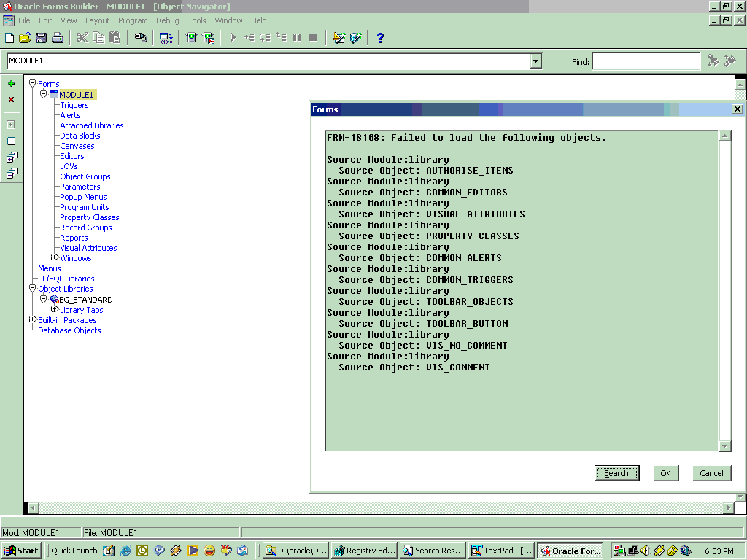Click the Step Out debug icon
747x560 pixels.
click(x=281, y=38)
